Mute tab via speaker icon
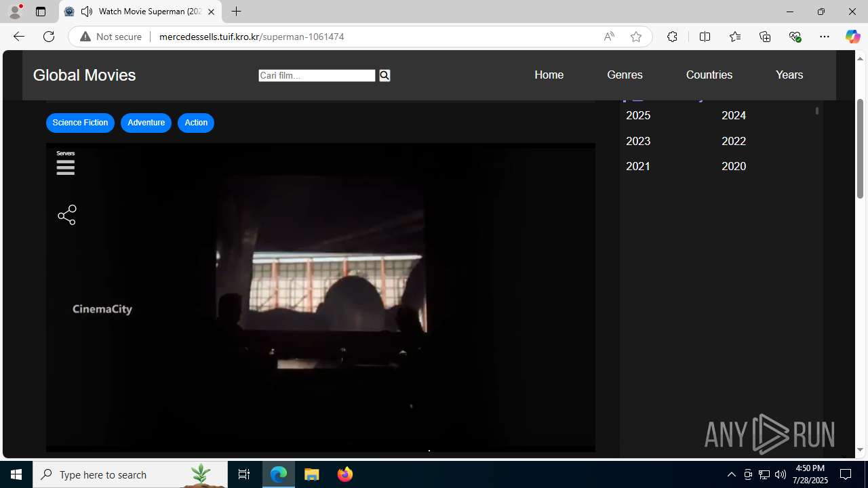The image size is (868, 488). pos(87,12)
